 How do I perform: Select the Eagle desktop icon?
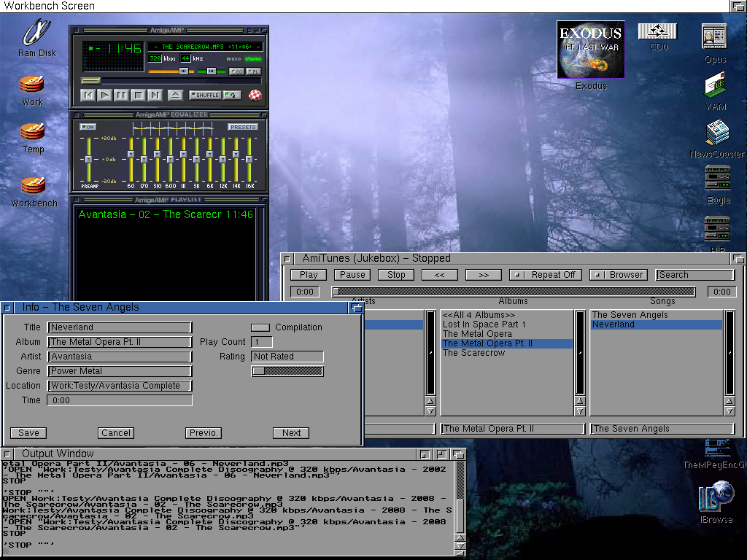tap(718, 178)
